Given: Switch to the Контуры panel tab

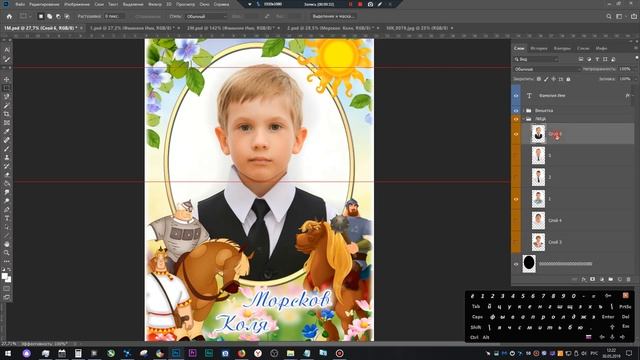Looking at the screenshot, I should click(562, 49).
